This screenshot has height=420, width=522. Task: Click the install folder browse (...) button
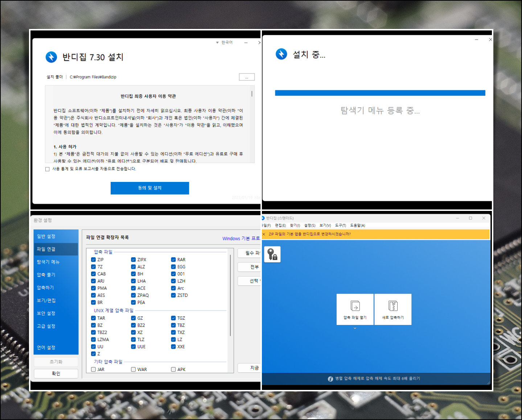tap(247, 77)
